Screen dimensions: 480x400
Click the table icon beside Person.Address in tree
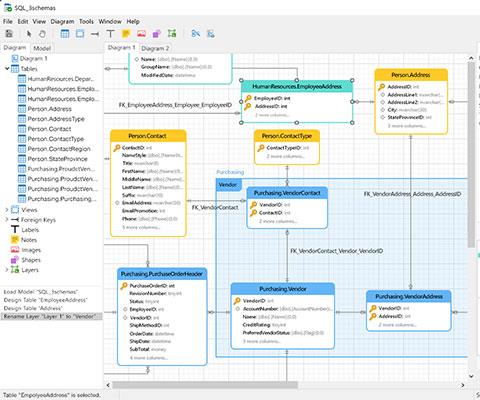(x=22, y=109)
